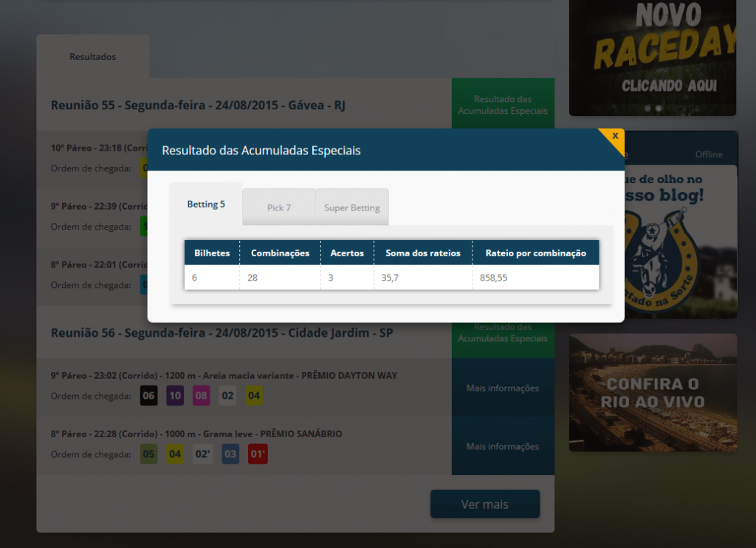Click the white 02' finishing badge
The width and height of the screenshot is (756, 548).
click(202, 454)
